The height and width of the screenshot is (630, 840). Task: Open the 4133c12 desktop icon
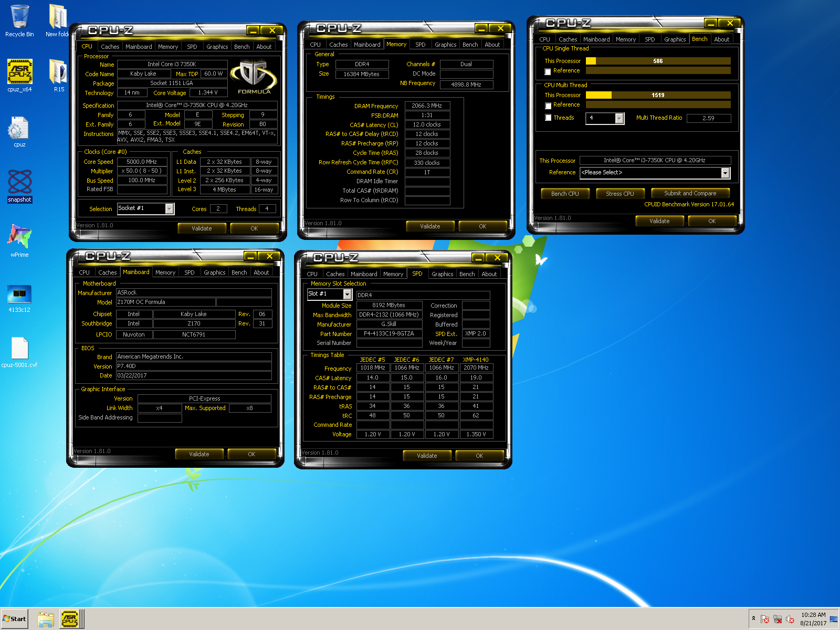(19, 298)
